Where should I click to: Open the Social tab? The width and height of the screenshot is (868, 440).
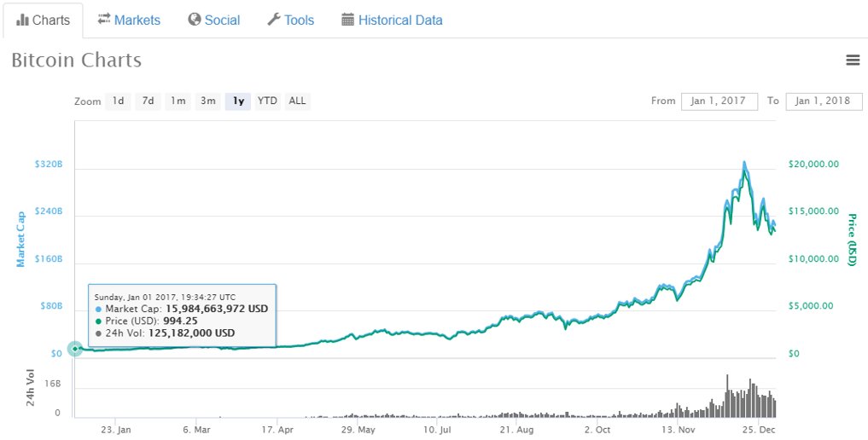click(214, 20)
